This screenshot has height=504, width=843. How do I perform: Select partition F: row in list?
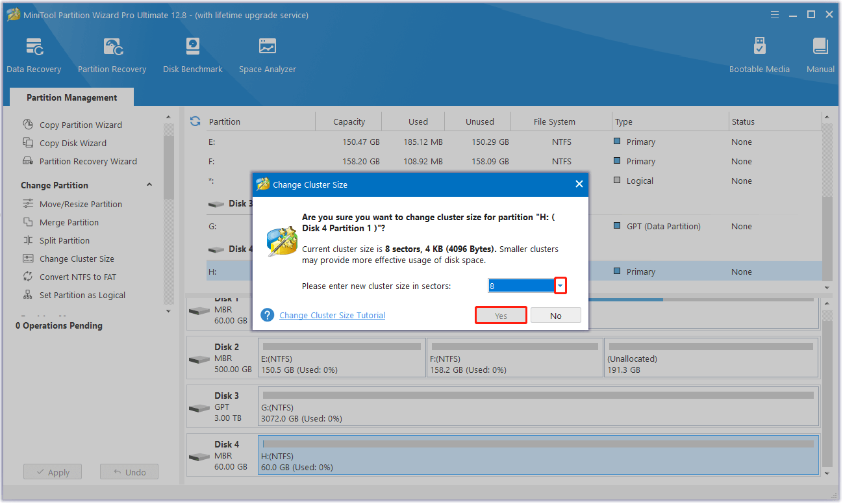514,161
